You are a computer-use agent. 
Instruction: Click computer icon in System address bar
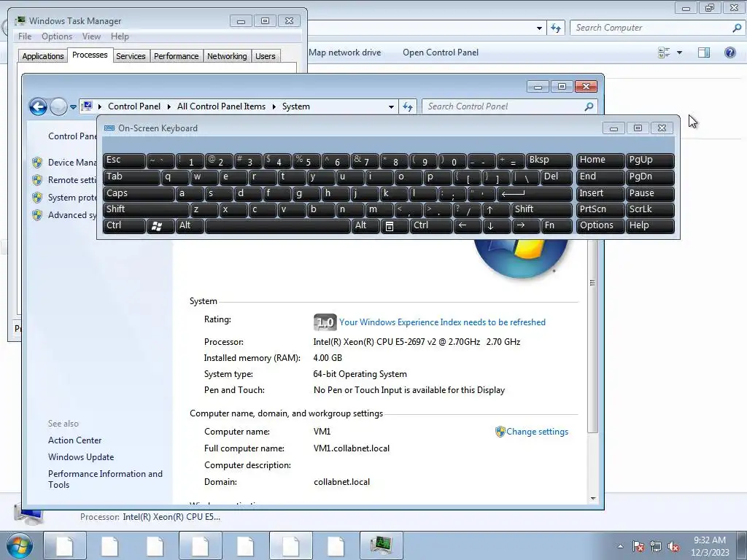pyautogui.click(x=87, y=106)
